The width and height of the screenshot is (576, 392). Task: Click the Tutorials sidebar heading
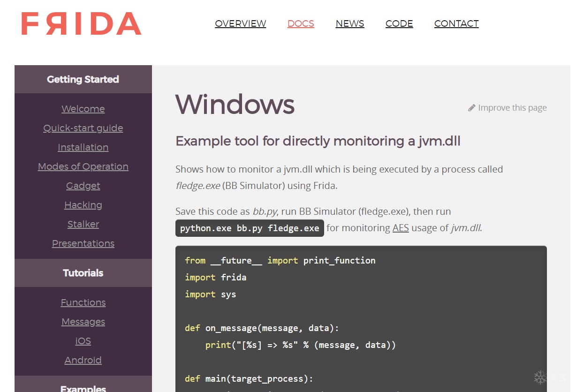click(x=83, y=273)
